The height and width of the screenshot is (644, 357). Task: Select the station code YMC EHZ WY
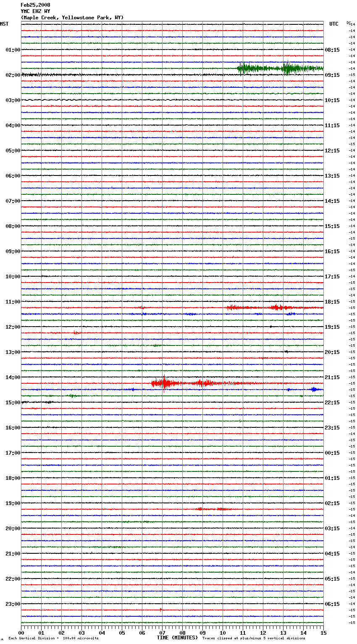click(x=35, y=11)
